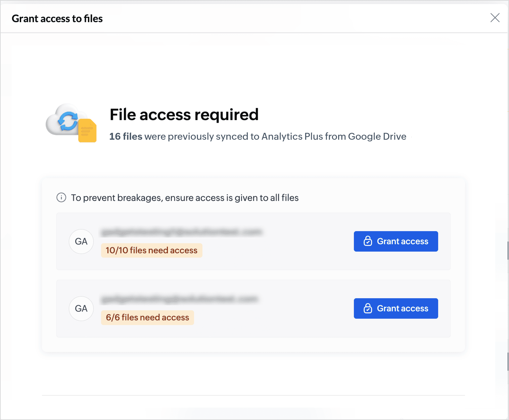Click the GA avatar of the second account
Screen dimensions: 509x420
coord(81,308)
